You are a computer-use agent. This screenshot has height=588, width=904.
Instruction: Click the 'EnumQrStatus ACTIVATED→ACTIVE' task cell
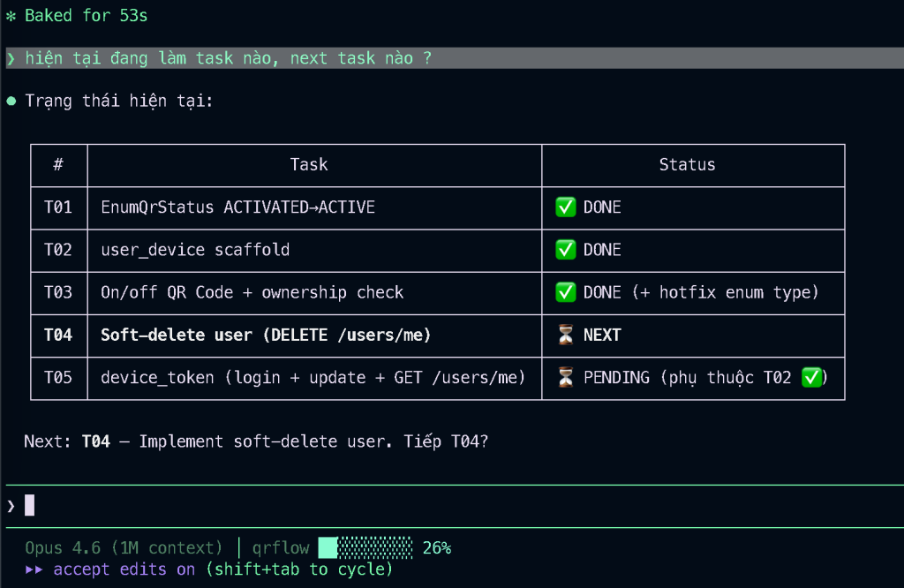(x=237, y=207)
